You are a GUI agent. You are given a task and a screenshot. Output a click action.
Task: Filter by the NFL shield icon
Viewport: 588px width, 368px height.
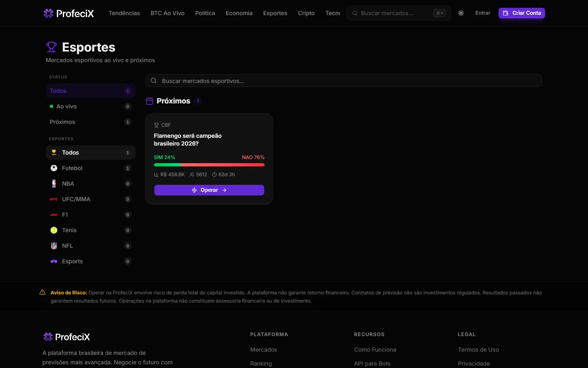pos(54,246)
